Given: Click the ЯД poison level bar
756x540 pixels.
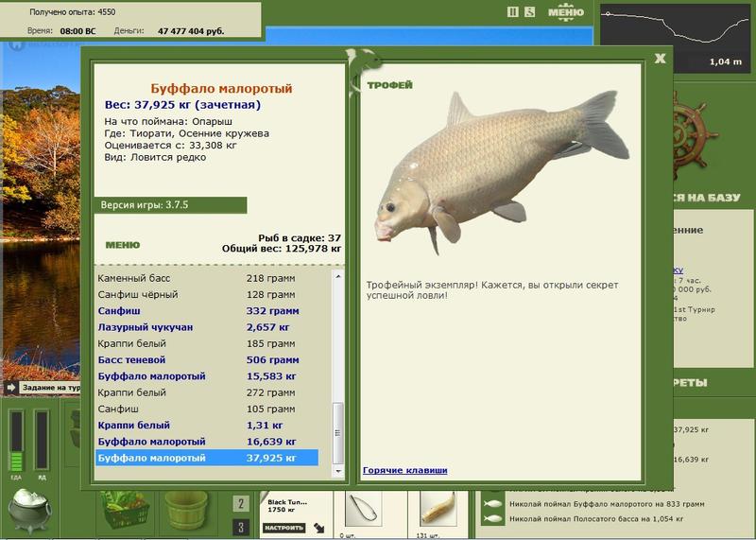Looking at the screenshot, I should click(x=42, y=441).
